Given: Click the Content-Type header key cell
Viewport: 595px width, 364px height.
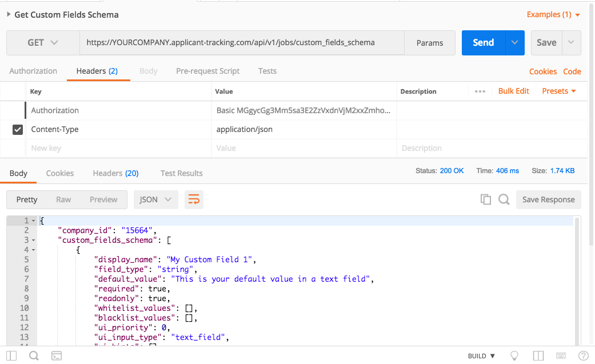Looking at the screenshot, I should click(118, 130).
